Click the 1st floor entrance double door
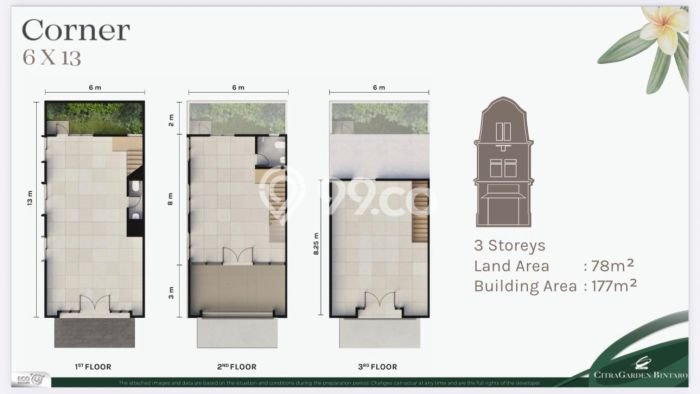 click(x=95, y=304)
